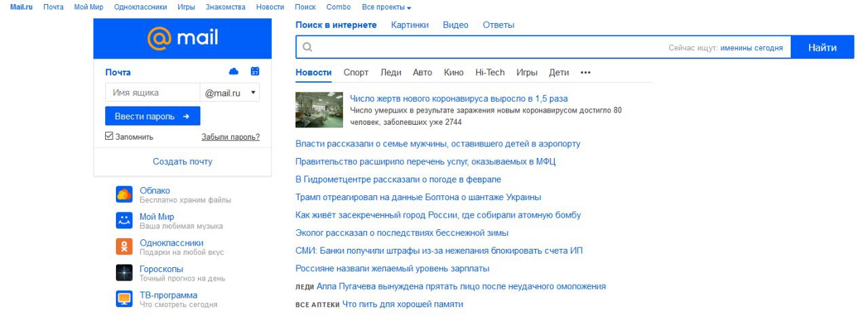Open the calendar icon in Почта header
This screenshot has width=868, height=316.
(255, 71)
